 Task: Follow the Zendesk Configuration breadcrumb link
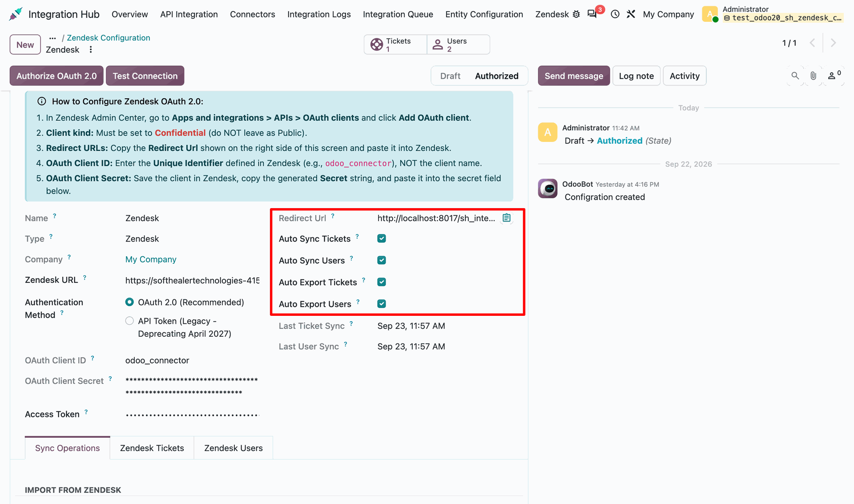(x=109, y=38)
